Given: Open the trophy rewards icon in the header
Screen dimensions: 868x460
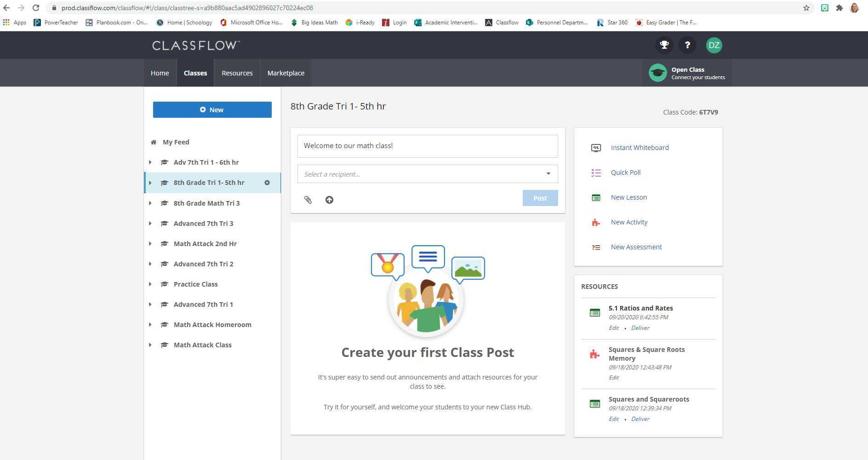Looking at the screenshot, I should pyautogui.click(x=663, y=45).
